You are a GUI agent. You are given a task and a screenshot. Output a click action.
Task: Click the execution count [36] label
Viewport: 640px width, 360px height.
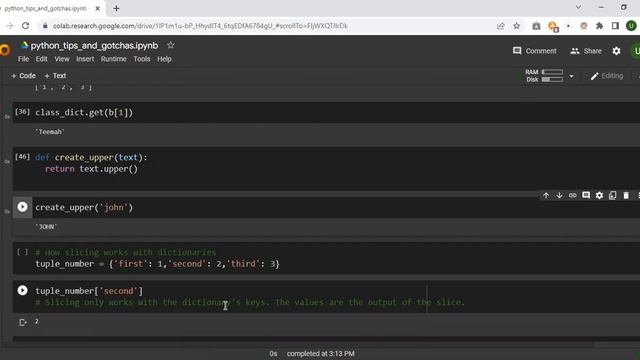coord(22,111)
